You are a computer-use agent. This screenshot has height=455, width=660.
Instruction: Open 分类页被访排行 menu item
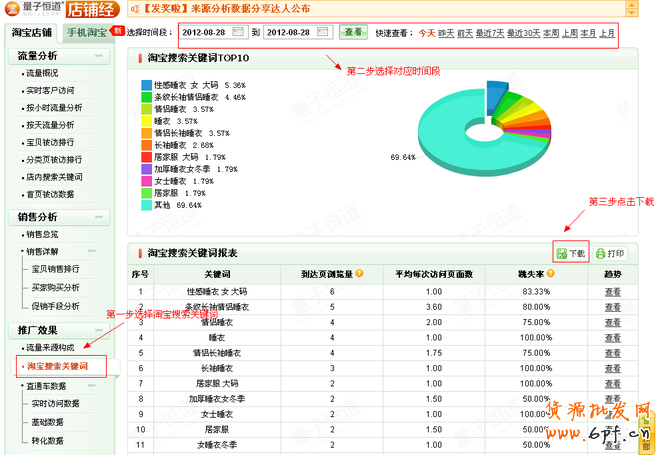click(54, 160)
